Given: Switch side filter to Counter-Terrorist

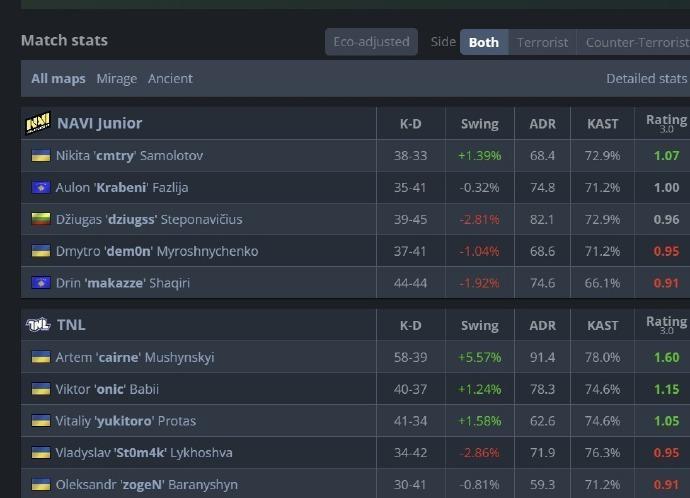Looking at the screenshot, I should [x=636, y=42].
